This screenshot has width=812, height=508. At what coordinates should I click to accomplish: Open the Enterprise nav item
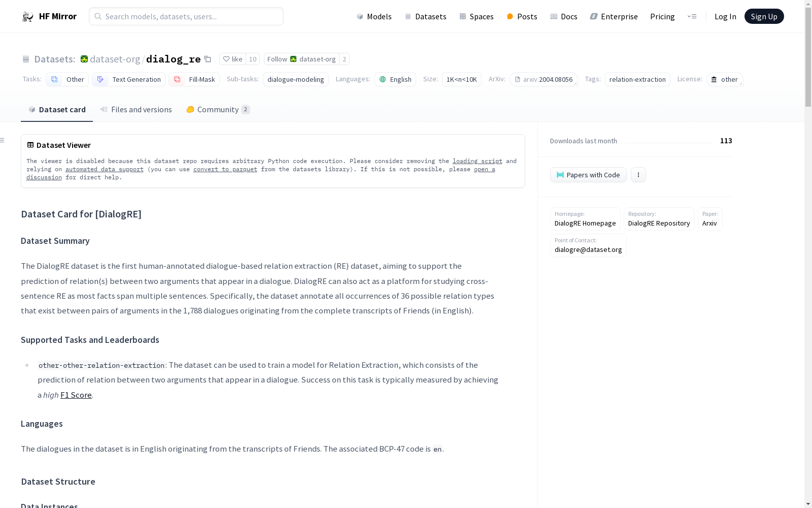614,16
